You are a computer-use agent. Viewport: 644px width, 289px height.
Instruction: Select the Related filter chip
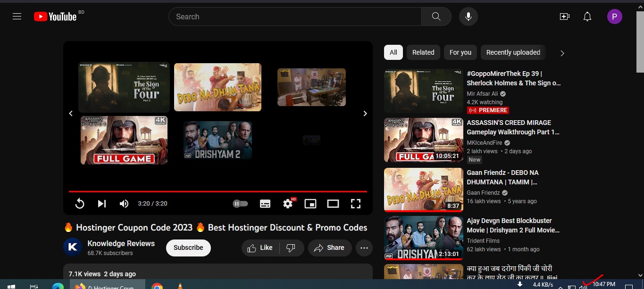point(423,52)
